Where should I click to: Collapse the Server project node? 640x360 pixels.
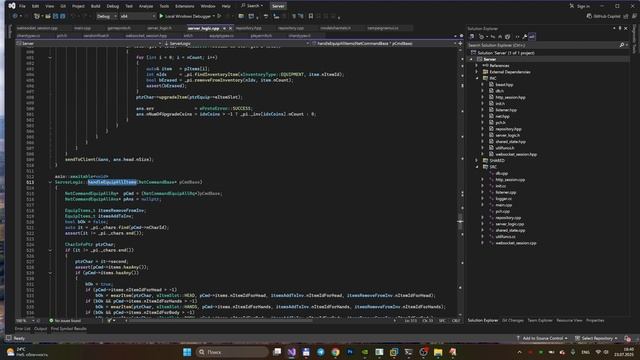[x=471, y=59]
